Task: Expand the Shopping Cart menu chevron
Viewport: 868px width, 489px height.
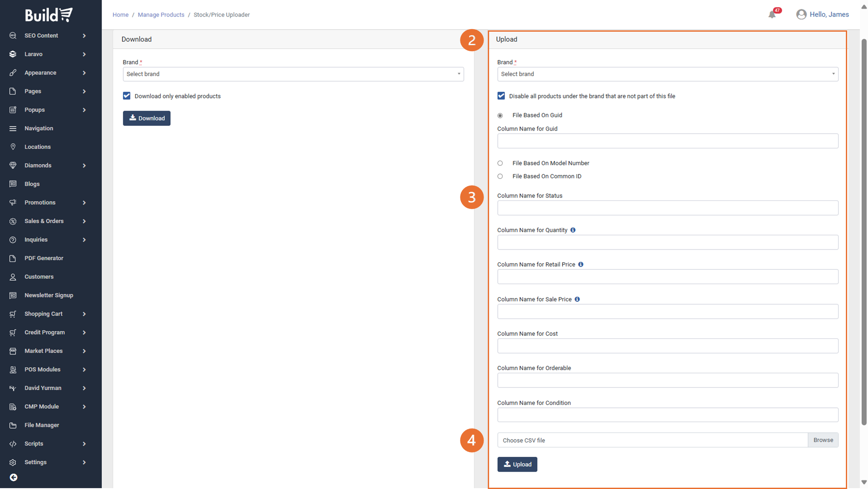Action: 84,314
